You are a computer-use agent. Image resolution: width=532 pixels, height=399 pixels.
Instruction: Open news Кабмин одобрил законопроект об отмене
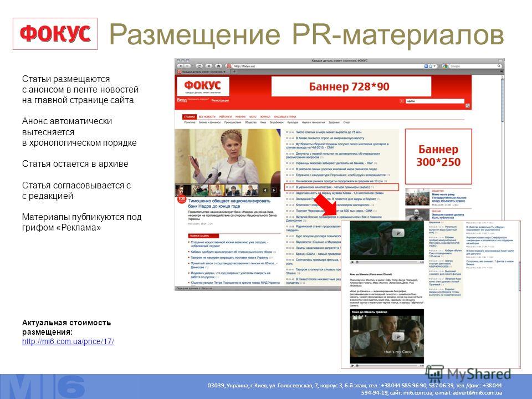pyautogui.click(x=232, y=252)
